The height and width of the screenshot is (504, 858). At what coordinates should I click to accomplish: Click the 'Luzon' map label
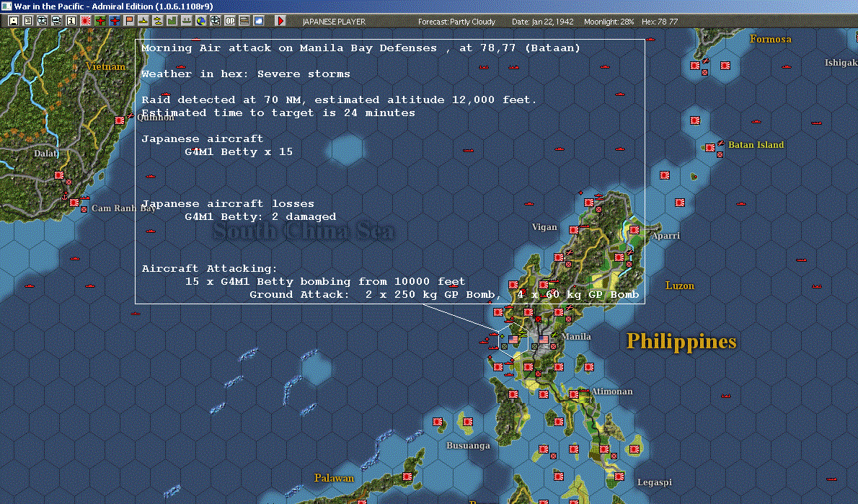(680, 286)
